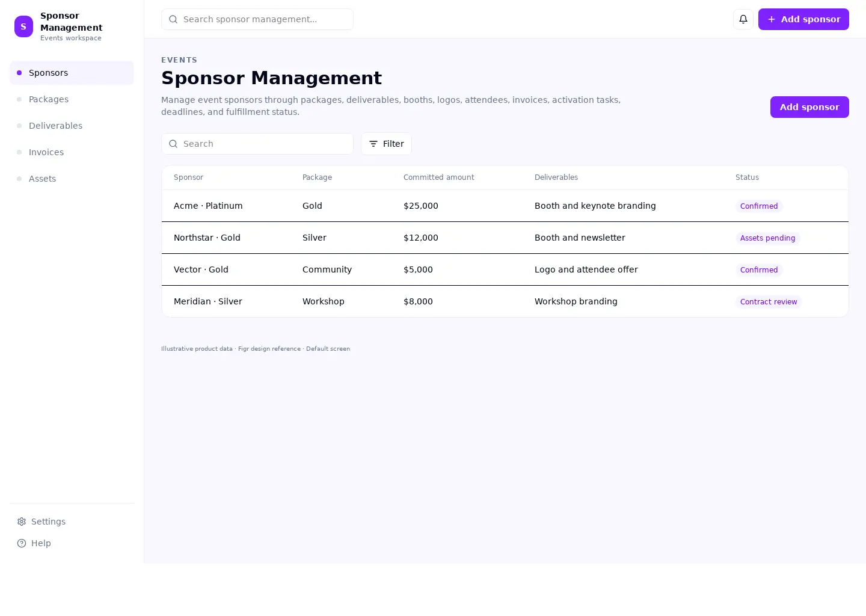Click the Confirmed status badge for Acme
This screenshot has height=616, width=866.
click(759, 206)
